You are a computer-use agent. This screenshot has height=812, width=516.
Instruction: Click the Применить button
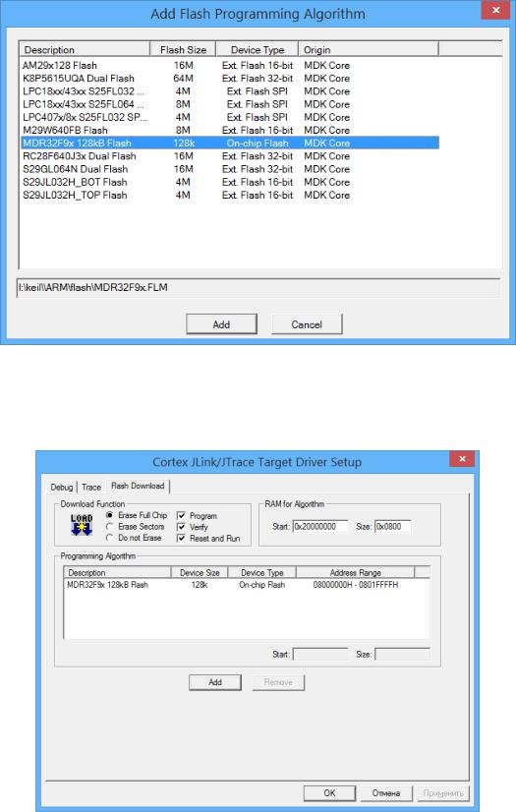click(443, 793)
